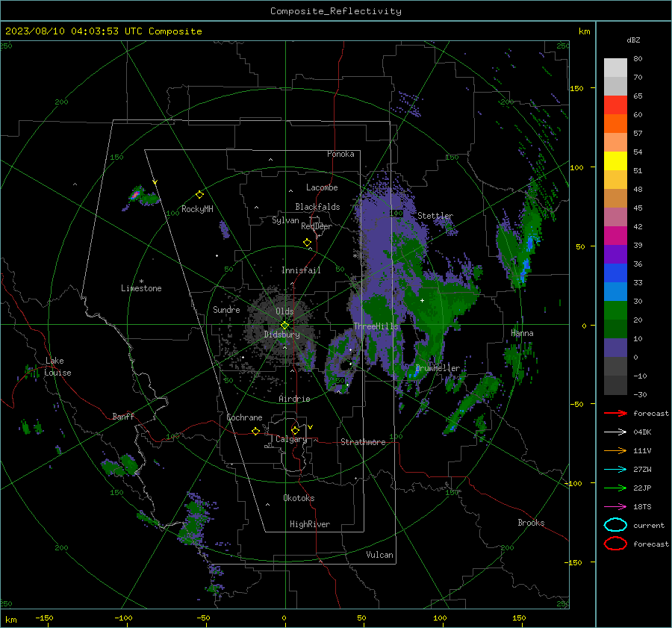Click the 51 dBZ yellow color swatch
The image size is (672, 628).
(x=615, y=161)
